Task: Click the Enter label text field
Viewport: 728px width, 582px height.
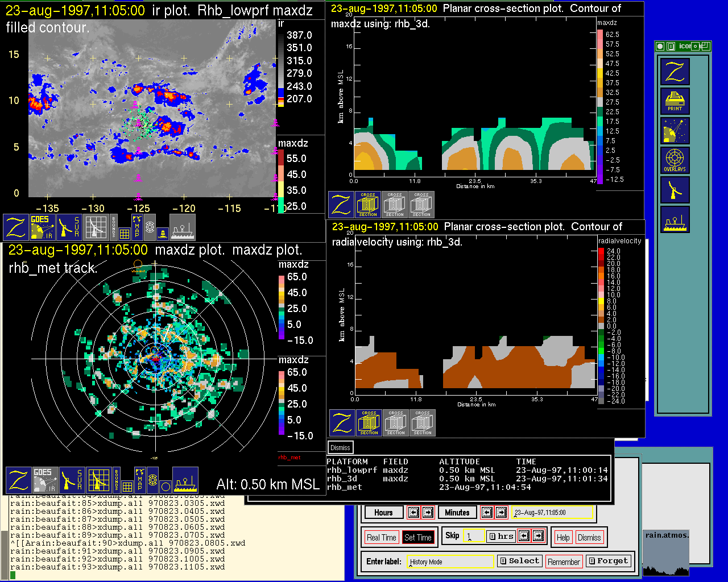Action: tap(450, 562)
